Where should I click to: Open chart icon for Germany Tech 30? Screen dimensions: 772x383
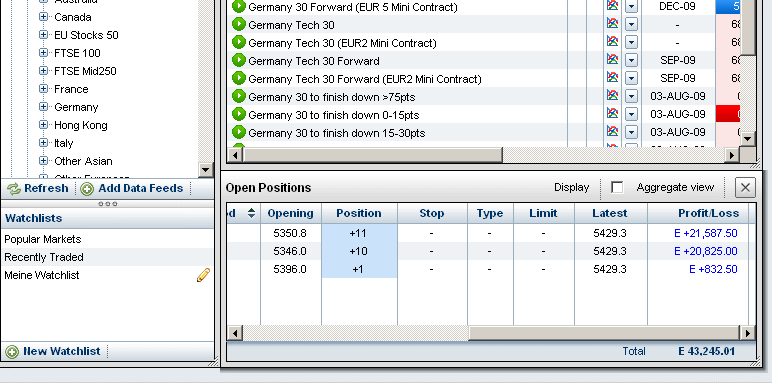(612, 24)
